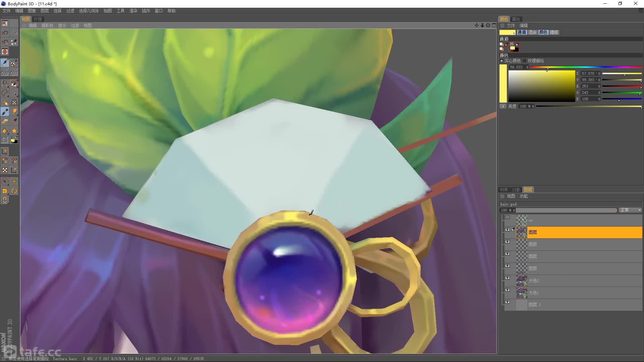Select the Eyedropper tool
Image resolution: width=644 pixels, height=362 pixels.
pos(14,121)
